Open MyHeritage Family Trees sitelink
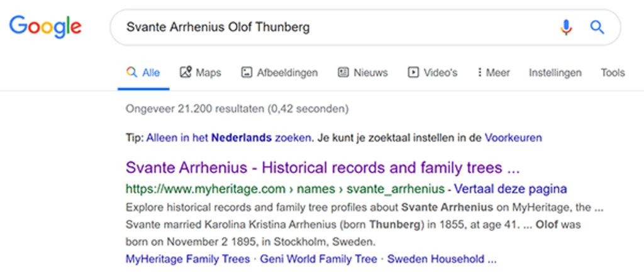The height and width of the screenshot is (278, 644). [187, 259]
